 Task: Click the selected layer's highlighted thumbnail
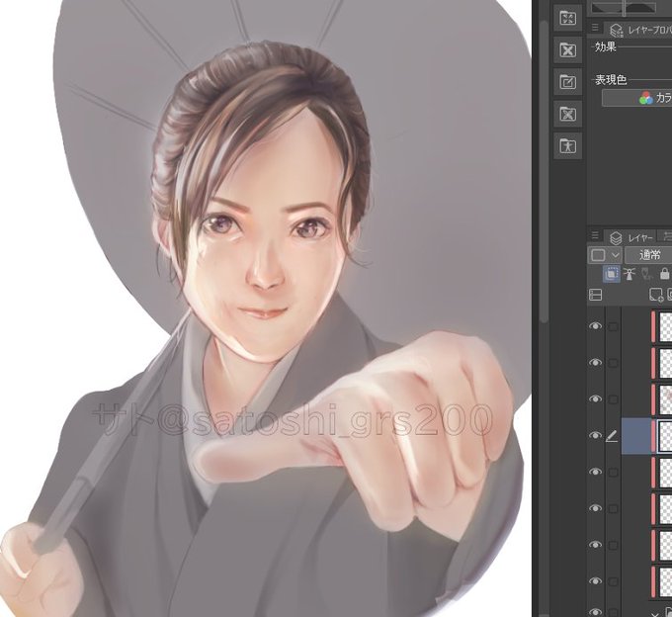(x=665, y=436)
